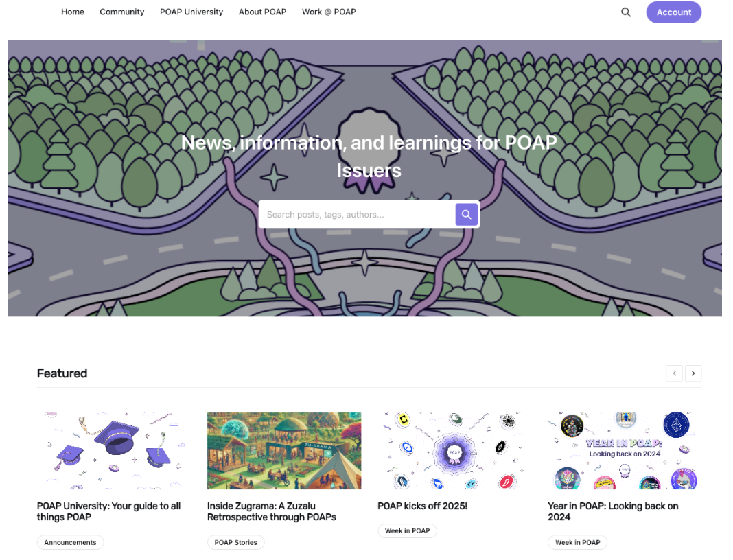This screenshot has width=733, height=560.
Task: Open About POAP page
Action: pyautogui.click(x=262, y=12)
